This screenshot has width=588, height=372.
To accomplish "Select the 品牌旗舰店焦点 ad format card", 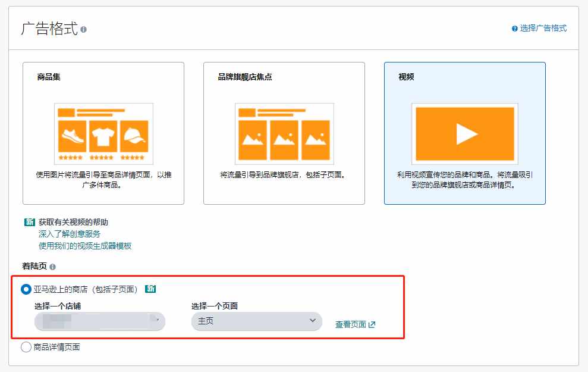I will [284, 133].
